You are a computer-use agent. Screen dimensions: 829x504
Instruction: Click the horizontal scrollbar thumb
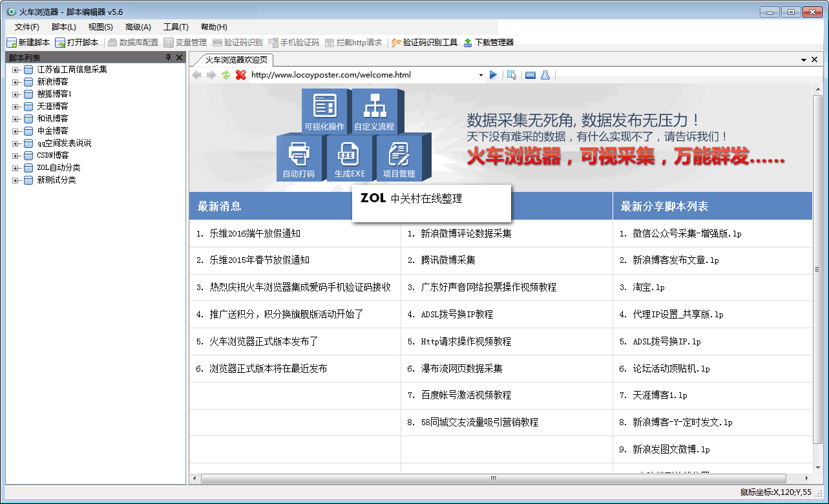pyautogui.click(x=493, y=479)
